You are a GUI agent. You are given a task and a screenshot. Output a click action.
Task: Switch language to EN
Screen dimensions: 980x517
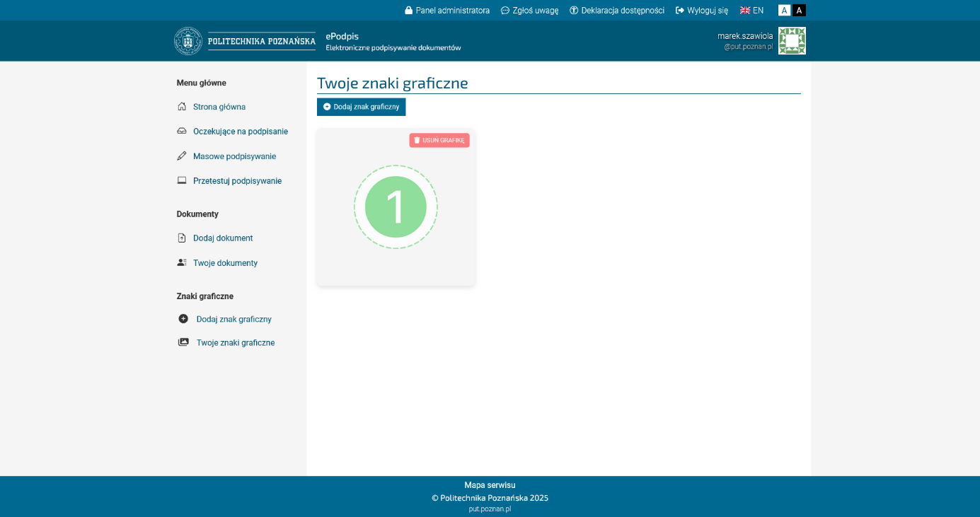pyautogui.click(x=751, y=11)
